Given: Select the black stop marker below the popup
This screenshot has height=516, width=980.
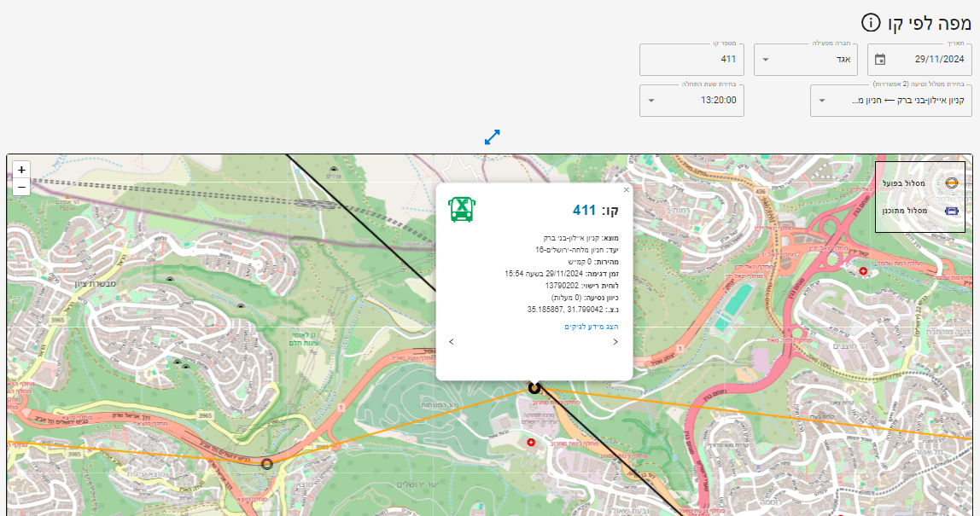Looking at the screenshot, I should point(534,389).
